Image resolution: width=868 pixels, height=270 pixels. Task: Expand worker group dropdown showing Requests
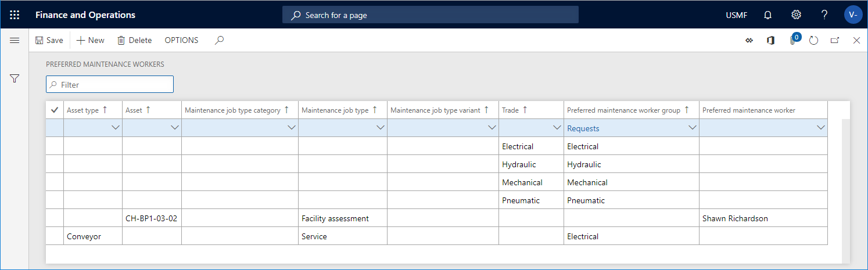point(693,128)
